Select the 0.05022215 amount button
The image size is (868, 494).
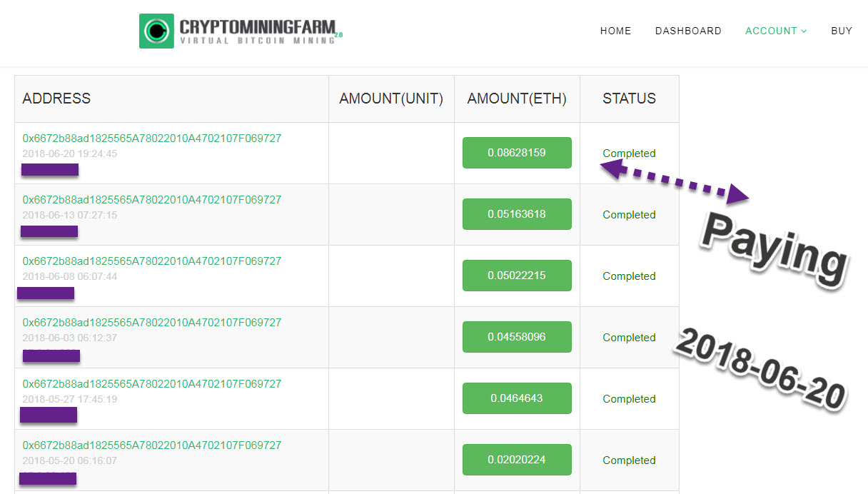click(x=517, y=276)
